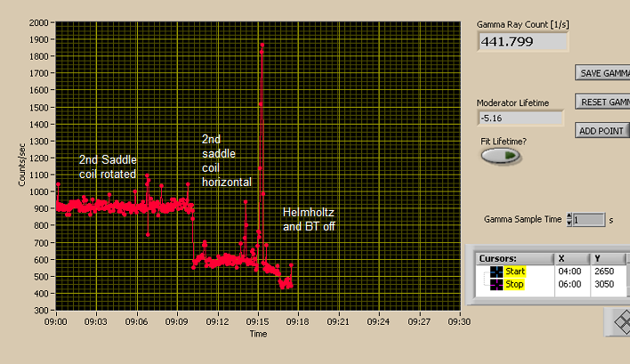Click the 09:00 x-axis start label

point(56,322)
